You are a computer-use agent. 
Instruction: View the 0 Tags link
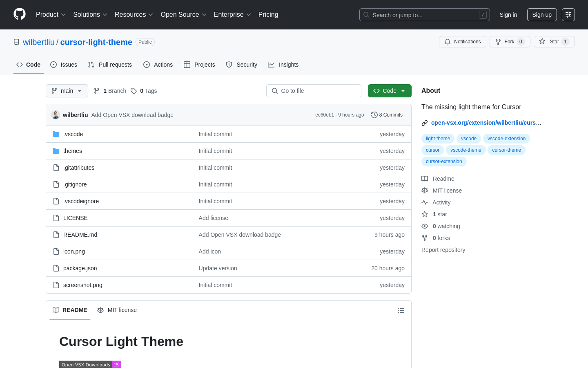tap(144, 91)
